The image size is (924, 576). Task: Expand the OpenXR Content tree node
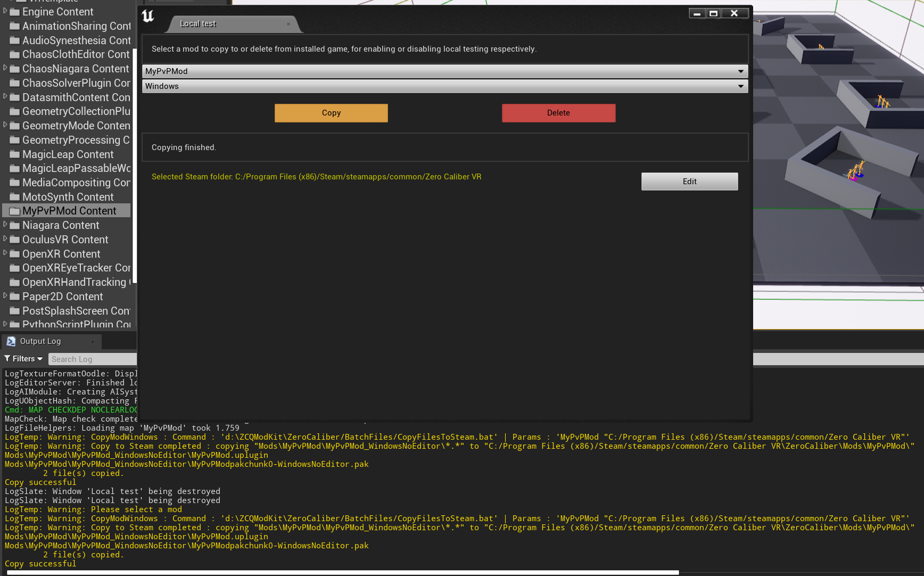click(x=5, y=253)
